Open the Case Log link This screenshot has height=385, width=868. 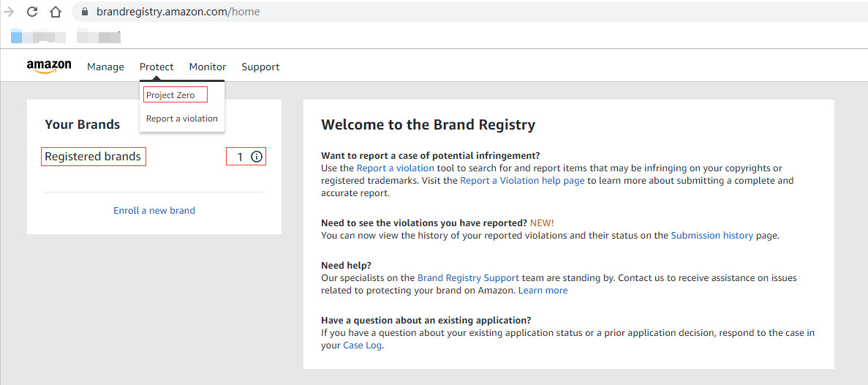click(362, 345)
